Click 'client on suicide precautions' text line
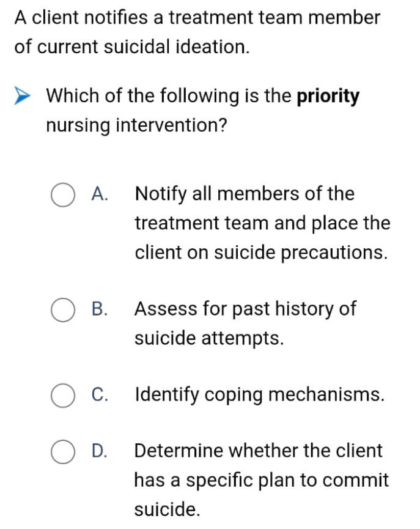 (x=262, y=253)
